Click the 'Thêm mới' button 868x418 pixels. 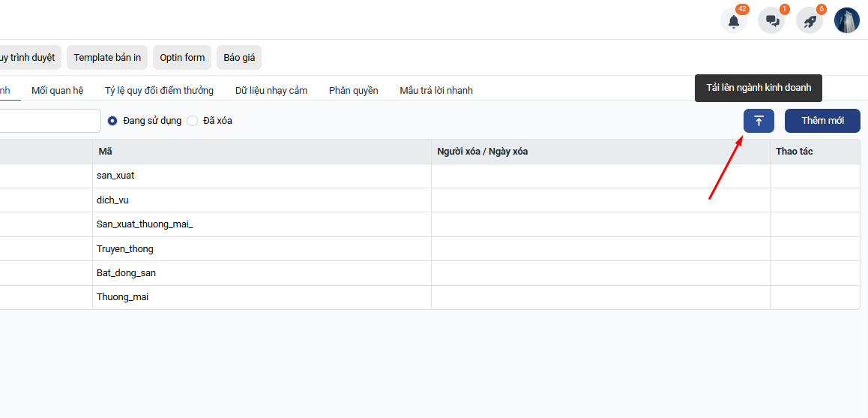tap(822, 121)
